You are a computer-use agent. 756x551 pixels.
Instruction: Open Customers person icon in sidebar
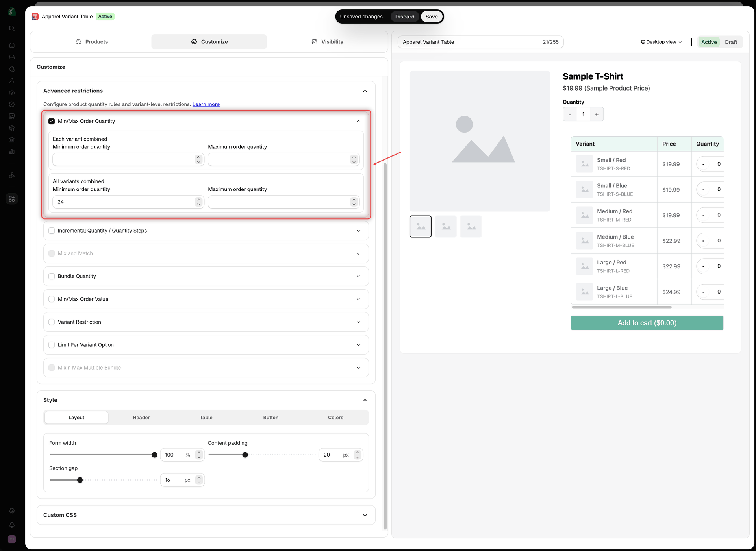tap(12, 81)
